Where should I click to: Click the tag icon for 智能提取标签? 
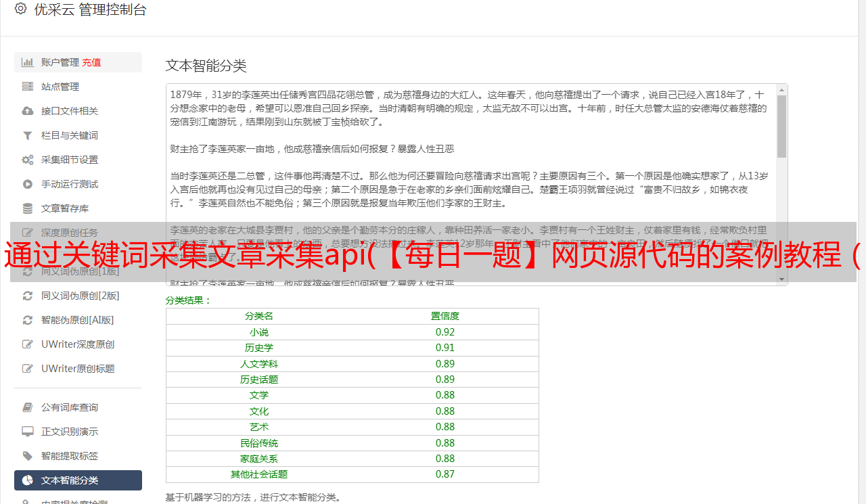click(x=28, y=456)
